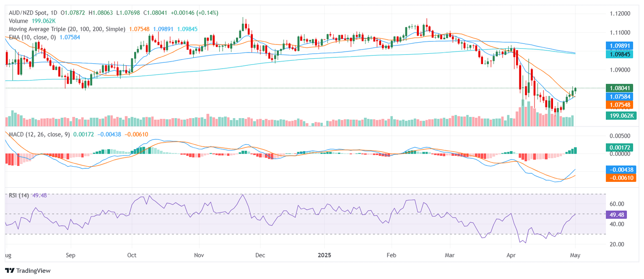Click the 1.12000 level on price axis

point(619,14)
